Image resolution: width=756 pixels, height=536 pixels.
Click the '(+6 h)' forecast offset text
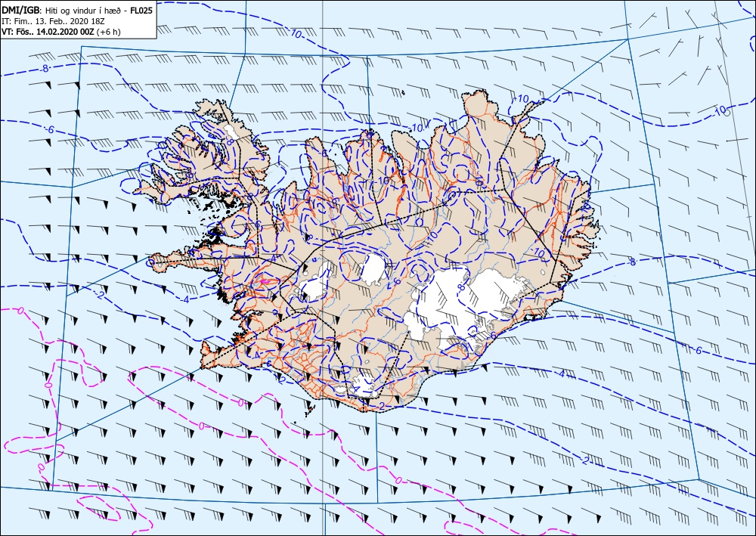coord(108,32)
